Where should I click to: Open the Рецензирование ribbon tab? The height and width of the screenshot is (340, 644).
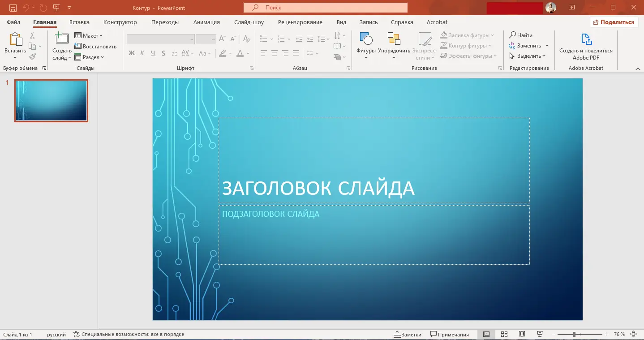click(x=300, y=22)
